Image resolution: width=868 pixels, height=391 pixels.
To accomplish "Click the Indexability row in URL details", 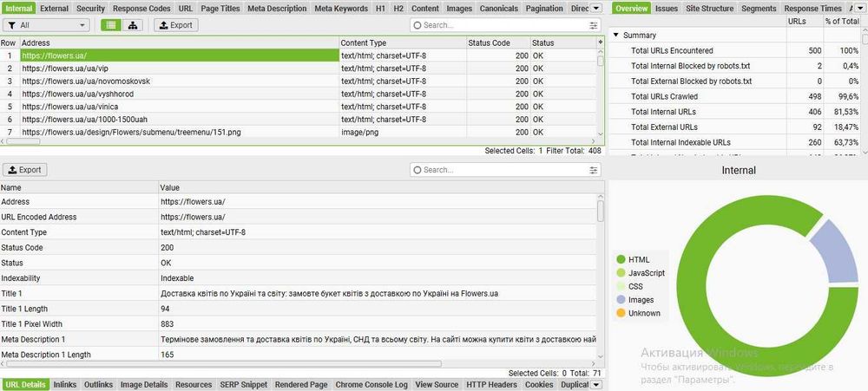I will coord(299,278).
